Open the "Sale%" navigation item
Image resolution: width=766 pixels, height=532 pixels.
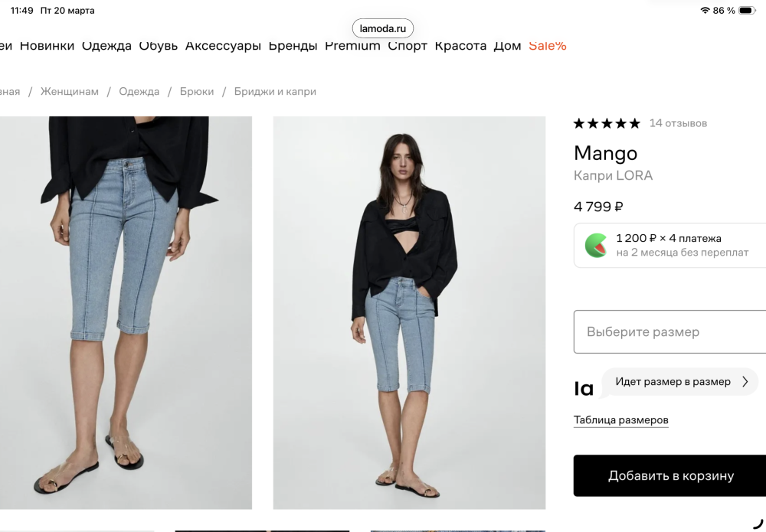click(547, 46)
